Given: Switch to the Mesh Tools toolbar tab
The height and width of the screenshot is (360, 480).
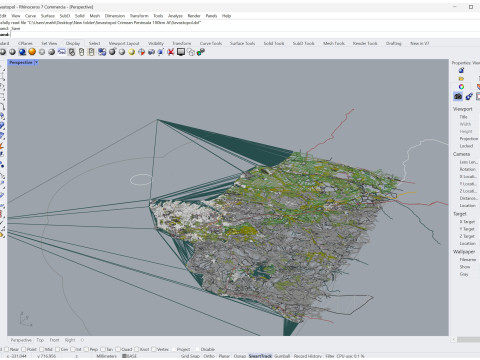Looking at the screenshot, I should click(334, 43).
